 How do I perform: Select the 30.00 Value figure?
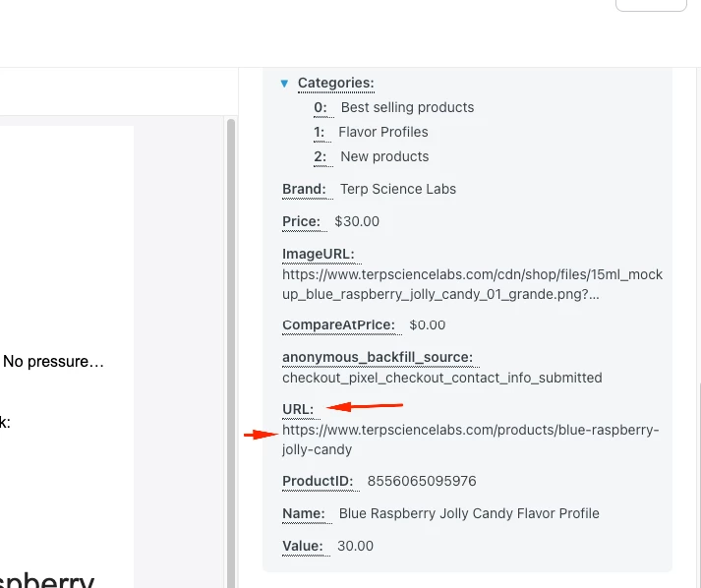pyautogui.click(x=355, y=546)
